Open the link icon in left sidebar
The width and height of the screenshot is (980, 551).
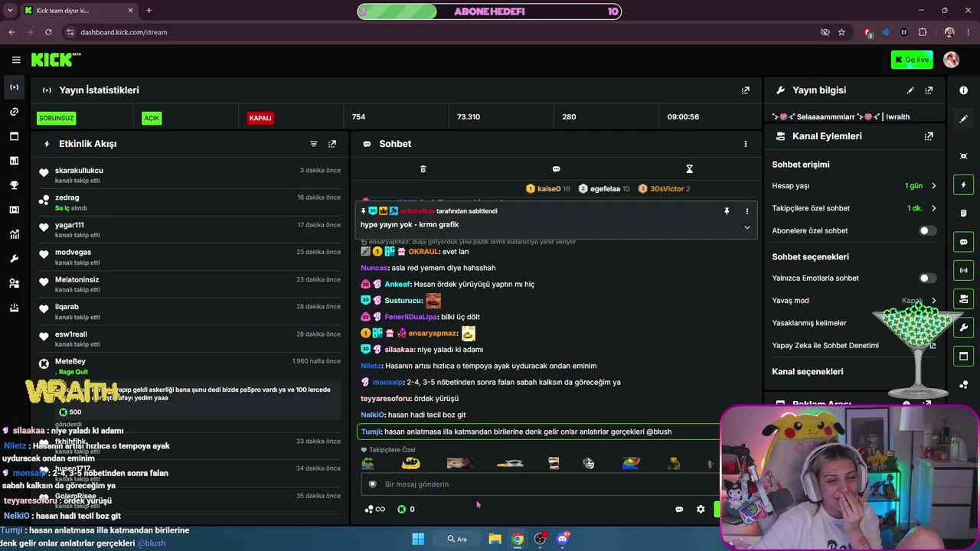[x=14, y=112]
